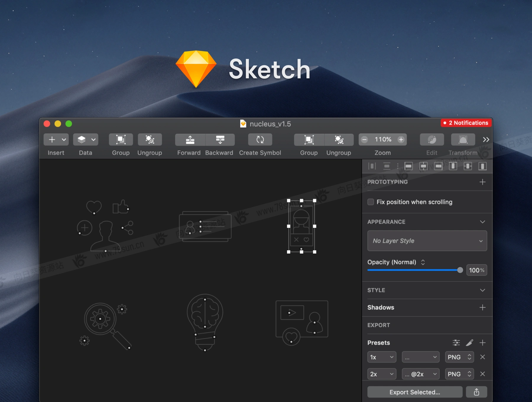Click zoom out minus button
Viewport: 532px width, 402px height.
pos(365,140)
